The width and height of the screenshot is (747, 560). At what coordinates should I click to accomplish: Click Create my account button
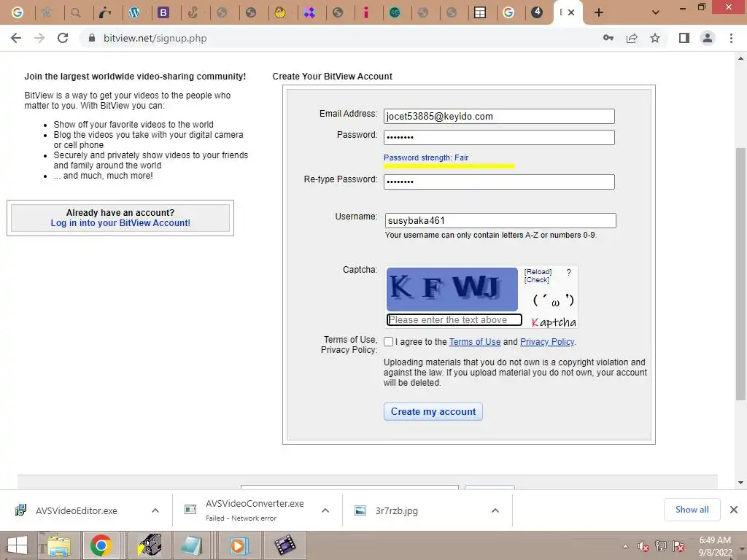(433, 412)
